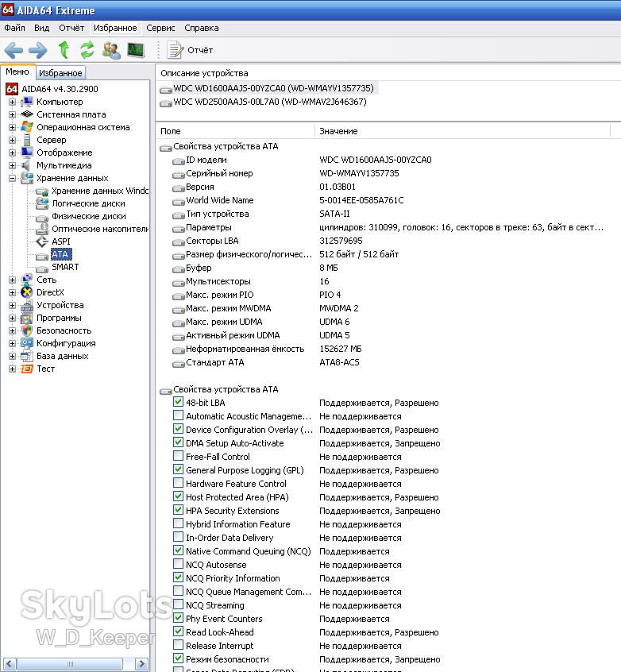Click the База данных icon in tree

27,356
